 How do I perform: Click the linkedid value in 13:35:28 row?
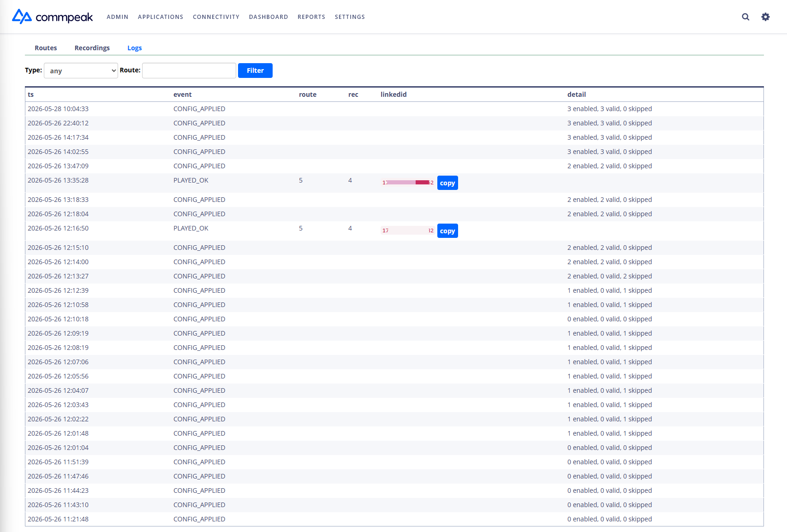[408, 183]
